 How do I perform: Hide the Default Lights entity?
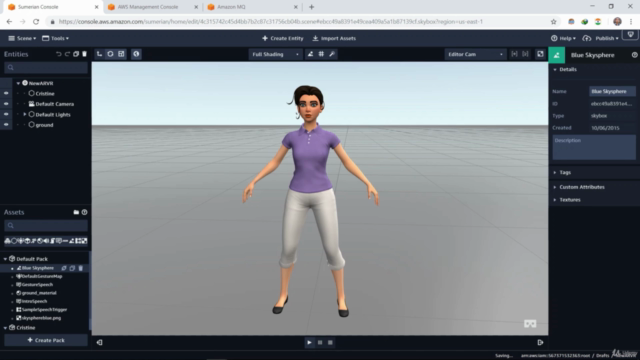tap(6, 114)
